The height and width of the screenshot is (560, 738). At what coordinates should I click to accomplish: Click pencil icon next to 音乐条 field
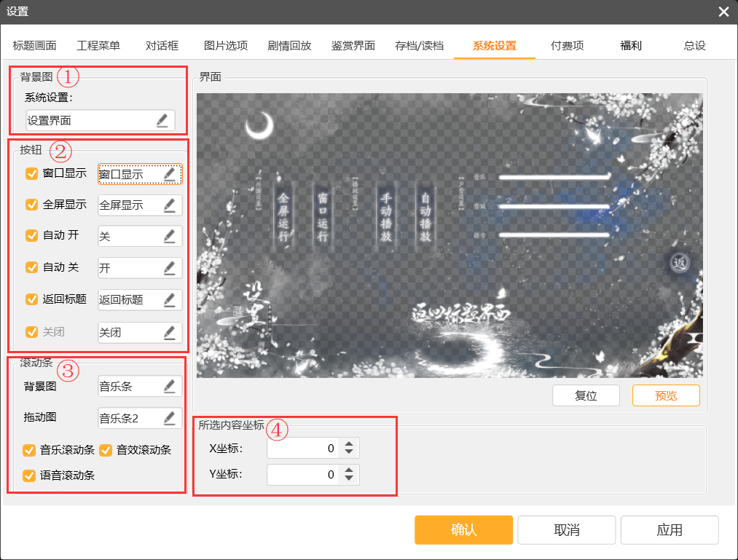[170, 386]
